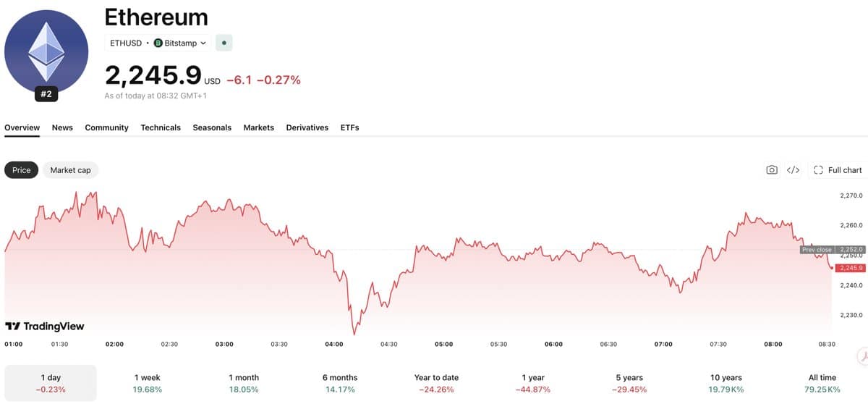Open the embed code icon
The height and width of the screenshot is (404, 868).
click(793, 170)
